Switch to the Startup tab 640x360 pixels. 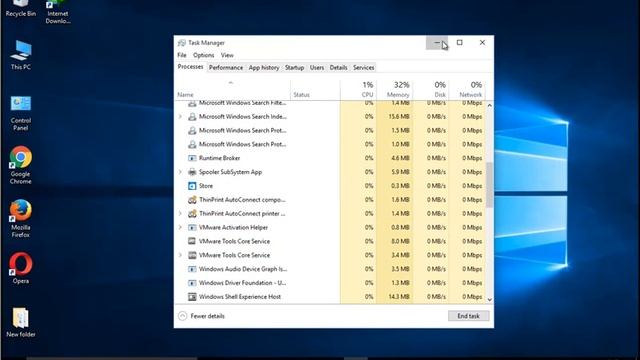(294, 68)
